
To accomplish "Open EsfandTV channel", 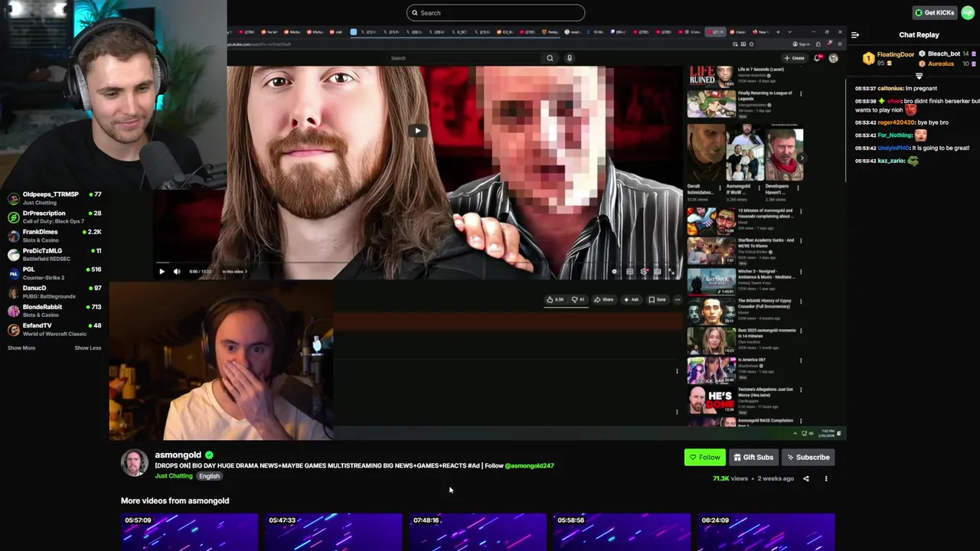I will pos(54,329).
